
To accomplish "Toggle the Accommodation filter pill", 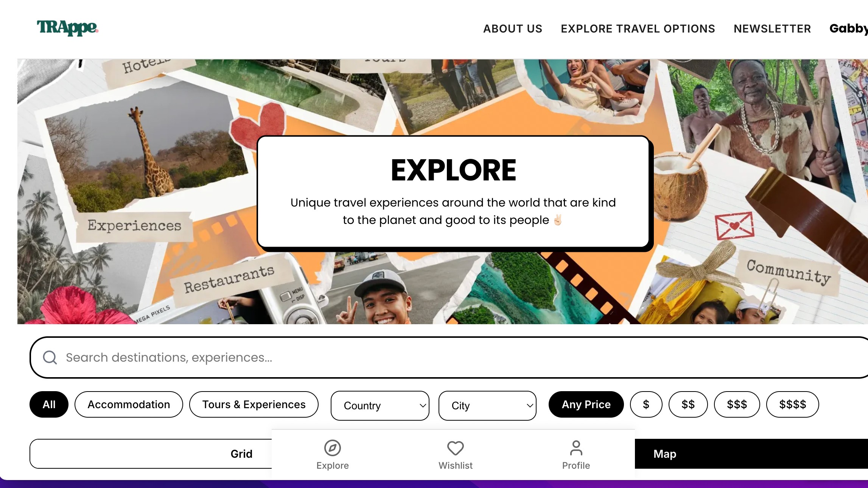I will click(x=129, y=404).
